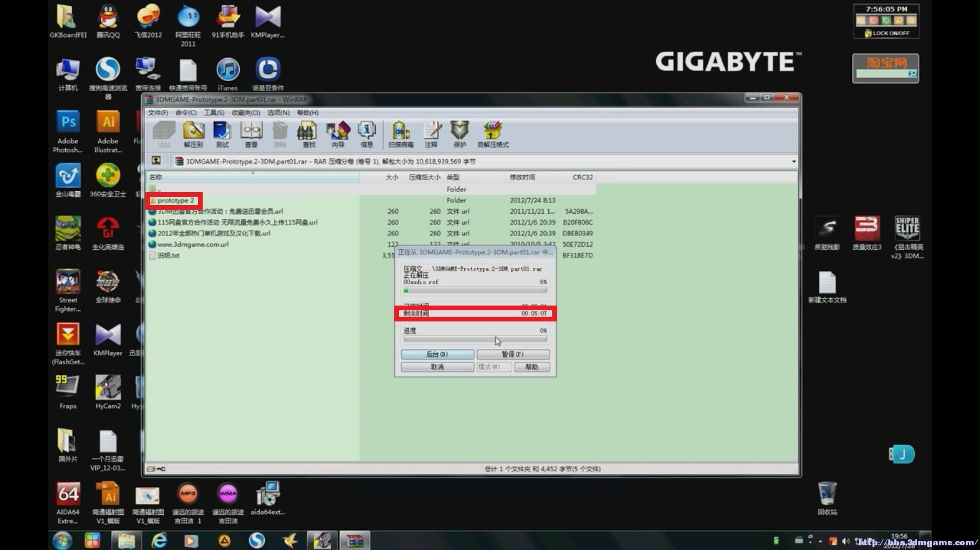Open the Adobe Illustrator desktop icon
980x550 pixels.
pos(108,132)
